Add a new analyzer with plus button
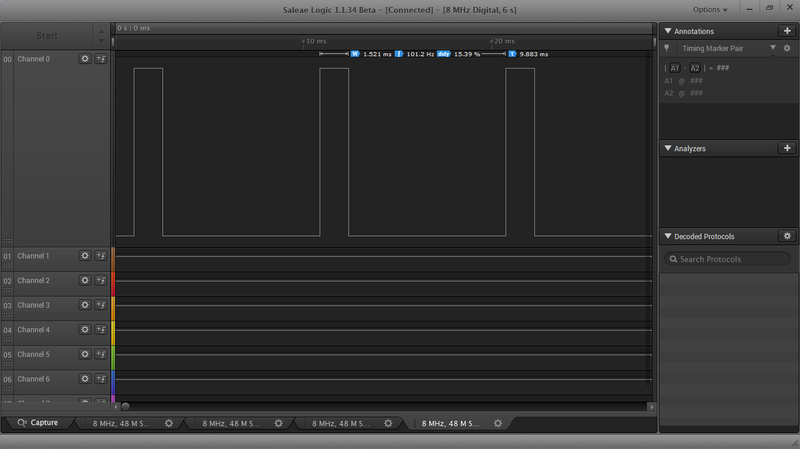 click(787, 148)
